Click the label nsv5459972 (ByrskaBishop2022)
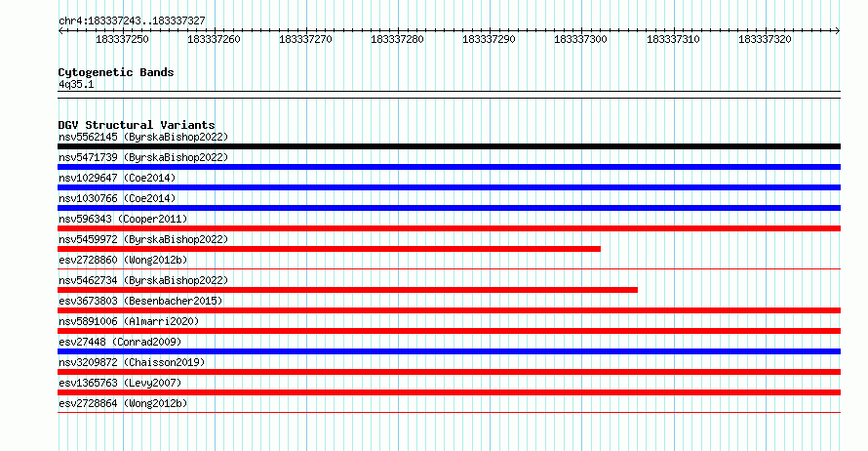Viewport: 868px width, 451px height. point(143,239)
